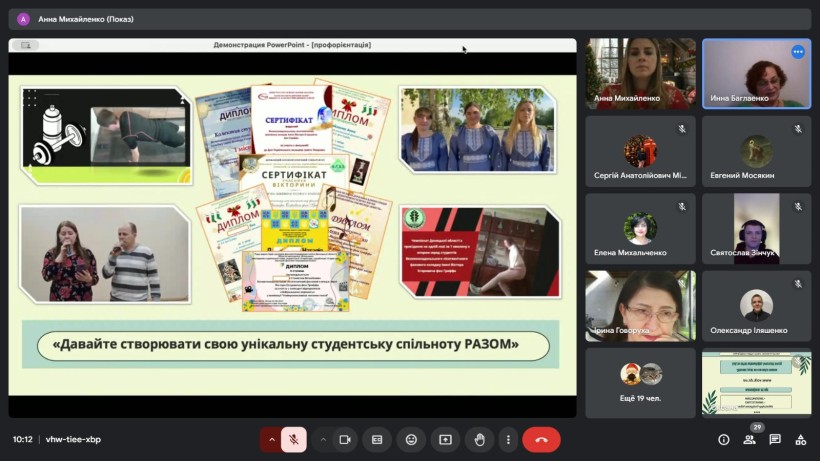This screenshot has height=461, width=820.
Task: Open the emoji reactions picker
Action: click(411, 439)
